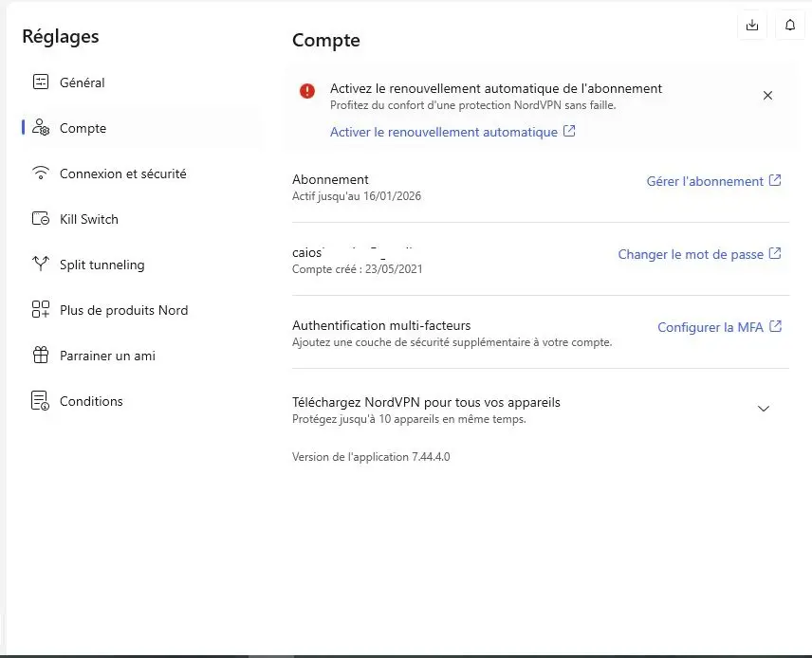Click the Kill Switch icon
The height and width of the screenshot is (658, 812).
click(x=41, y=218)
